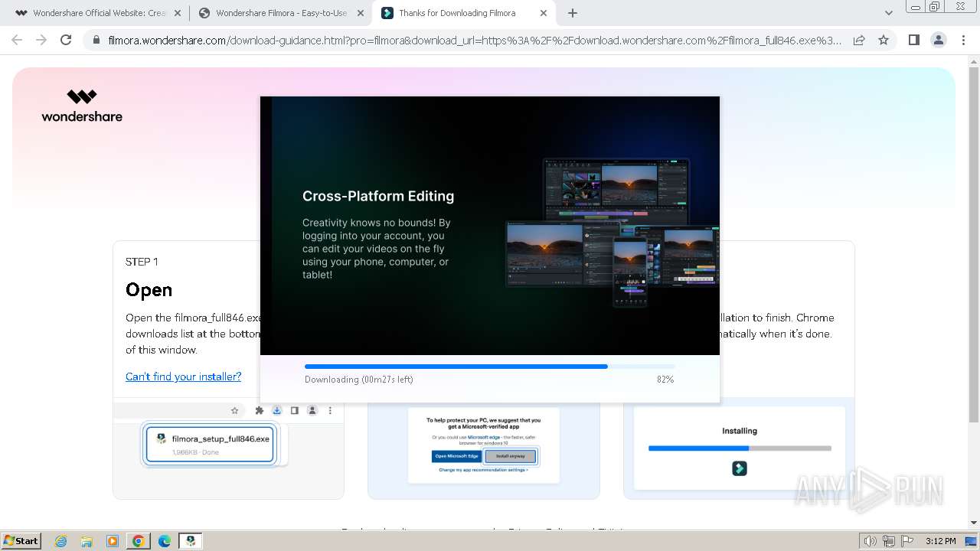Click the Cross-Platform Editing heading
The width and height of the screenshot is (980, 551).
tap(378, 196)
